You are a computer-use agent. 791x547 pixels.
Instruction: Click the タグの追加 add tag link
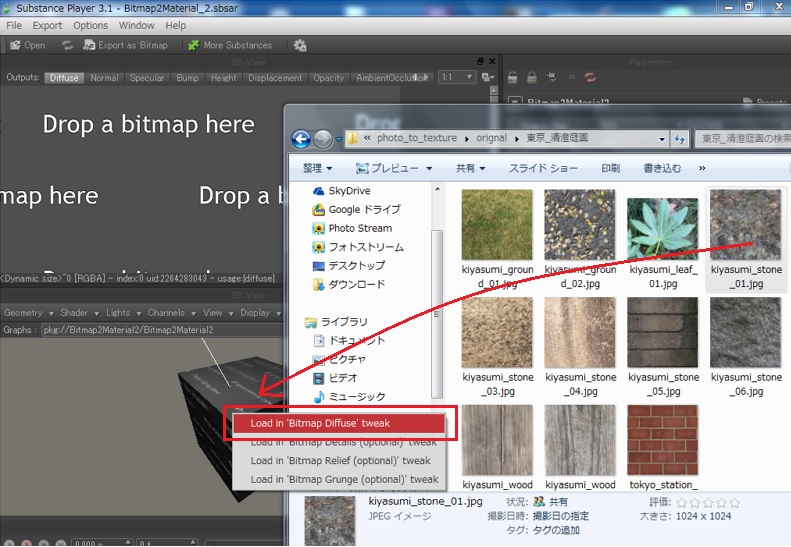[556, 530]
